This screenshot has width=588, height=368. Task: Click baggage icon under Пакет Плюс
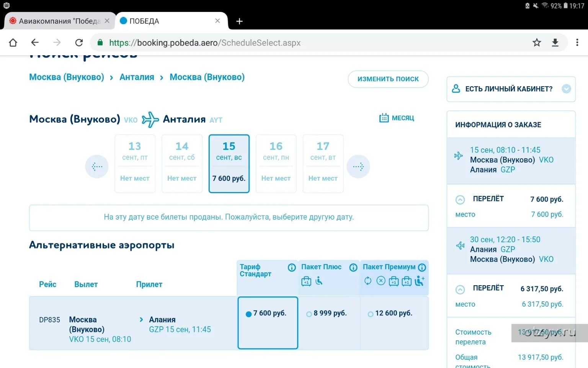tap(306, 281)
